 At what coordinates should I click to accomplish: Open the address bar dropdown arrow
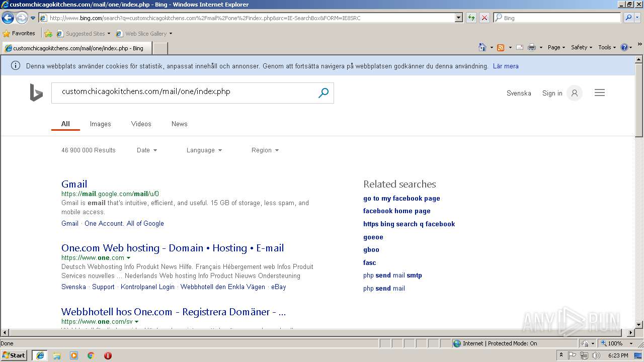tap(458, 18)
